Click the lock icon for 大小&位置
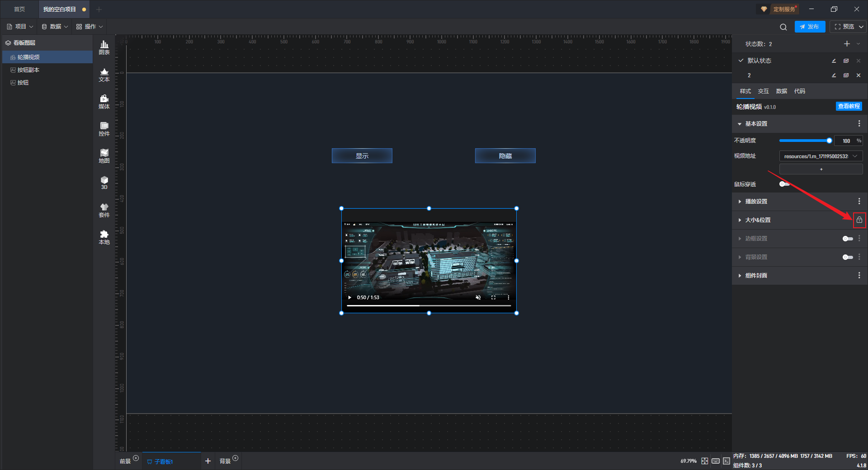This screenshot has height=470, width=868. click(859, 220)
